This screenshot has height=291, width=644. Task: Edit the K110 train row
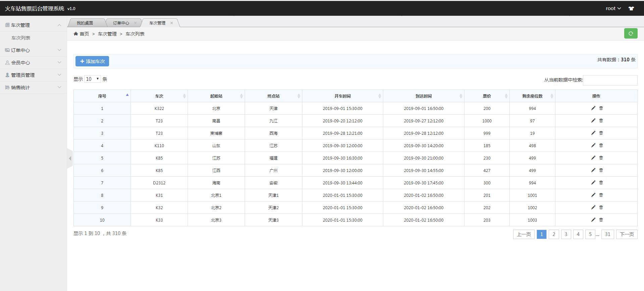click(593, 145)
